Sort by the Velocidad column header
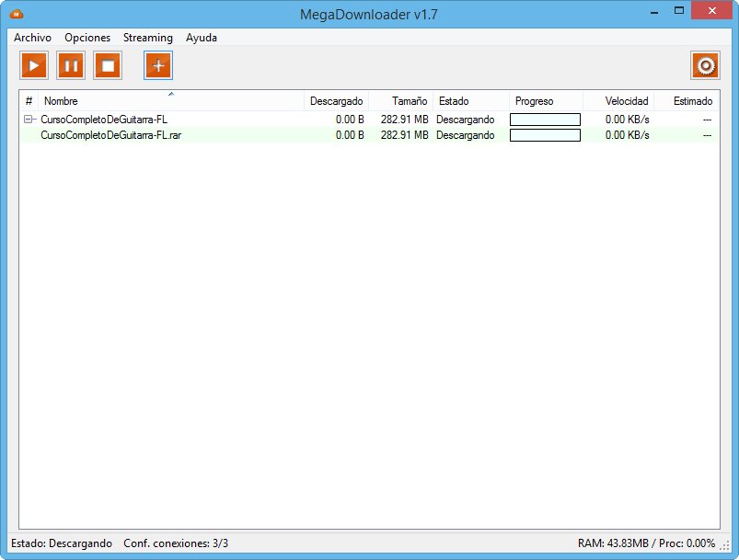This screenshot has height=560, width=739. point(618,101)
